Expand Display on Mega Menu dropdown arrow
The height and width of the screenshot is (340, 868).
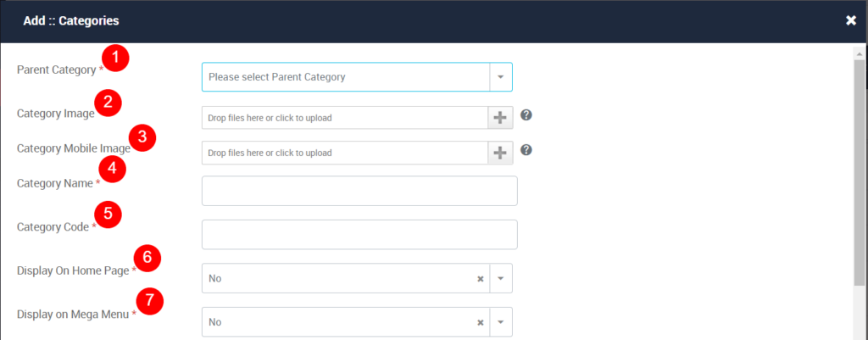pyautogui.click(x=500, y=322)
